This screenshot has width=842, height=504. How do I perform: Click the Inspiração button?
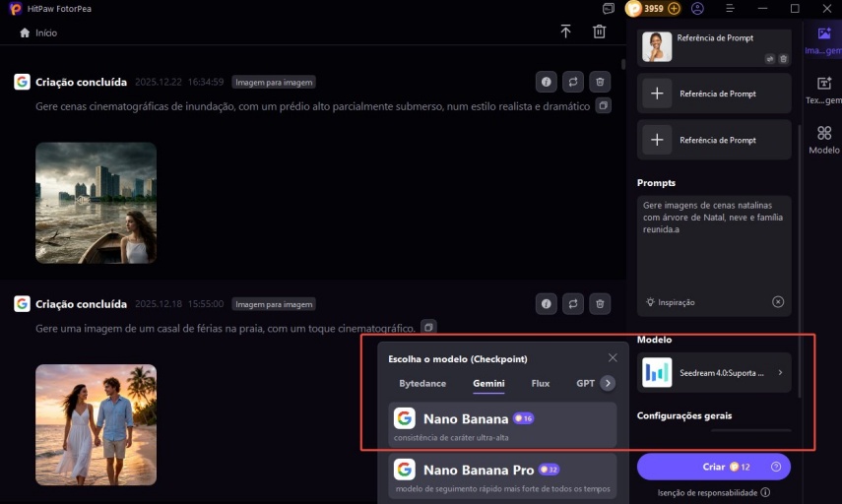point(671,302)
